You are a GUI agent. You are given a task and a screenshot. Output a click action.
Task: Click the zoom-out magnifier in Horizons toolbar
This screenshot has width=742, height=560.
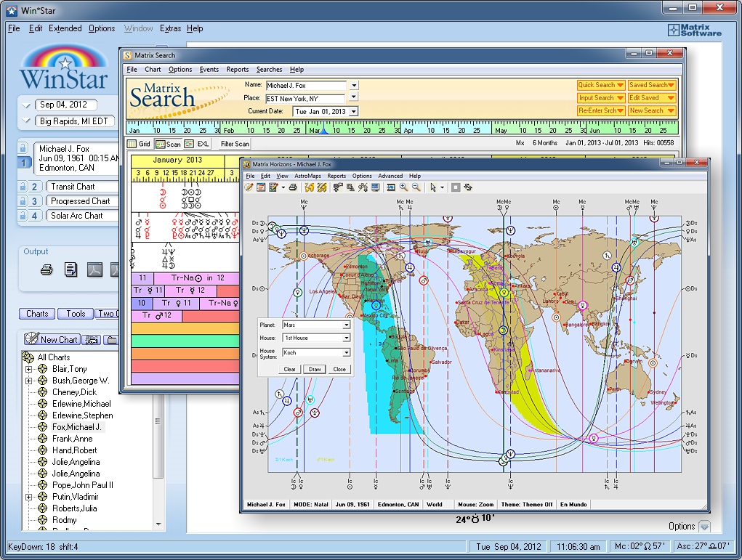pos(416,187)
